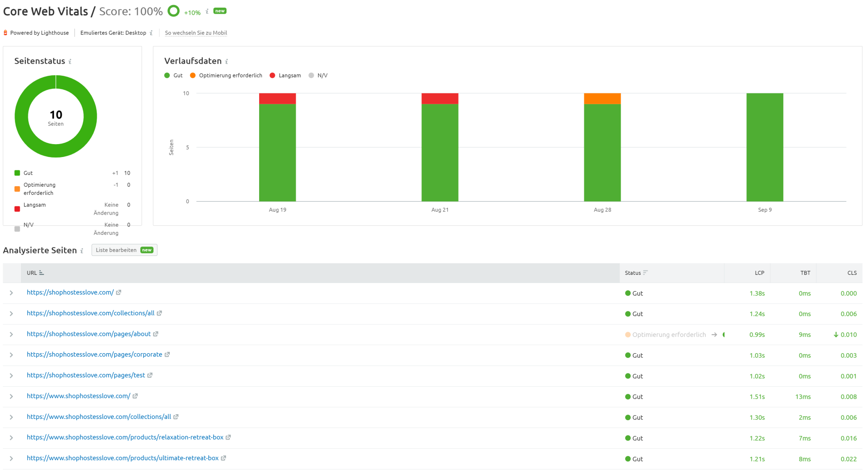Sort table by CLS column header
The width and height of the screenshot is (868, 471).
tap(852, 273)
